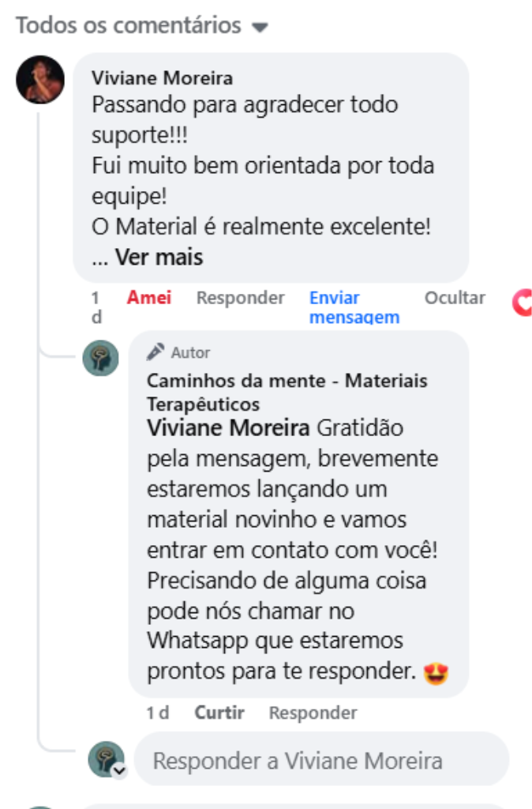Click the page avatar beside the reply field
This screenshot has height=809, width=532.
[x=105, y=758]
